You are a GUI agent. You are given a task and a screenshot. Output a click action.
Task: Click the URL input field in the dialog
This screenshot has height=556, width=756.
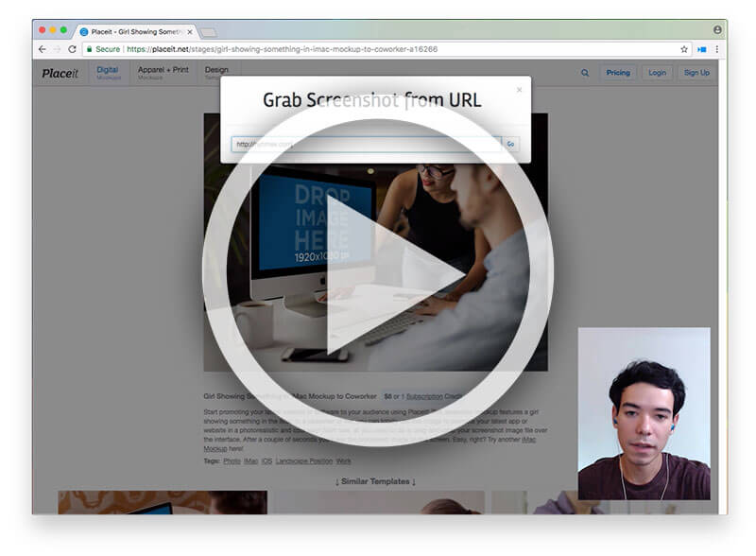click(367, 144)
